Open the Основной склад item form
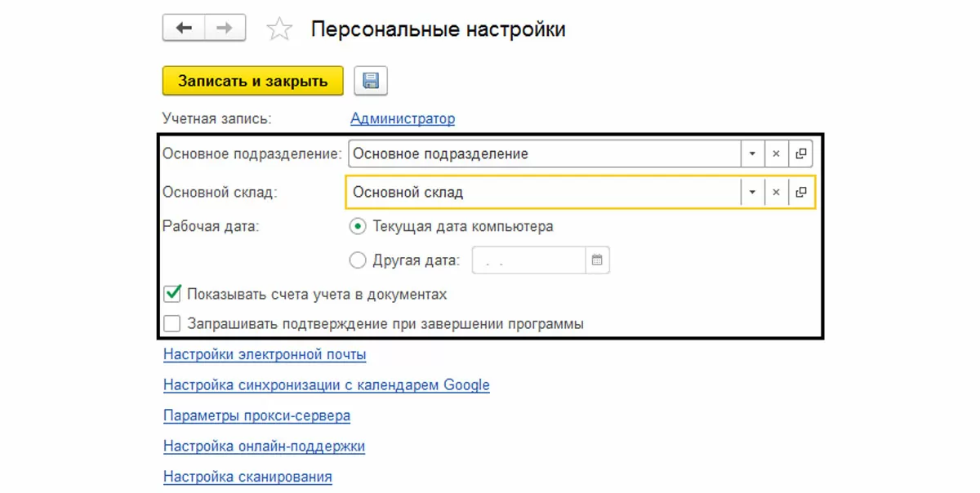The height and width of the screenshot is (493, 980). [x=801, y=193]
